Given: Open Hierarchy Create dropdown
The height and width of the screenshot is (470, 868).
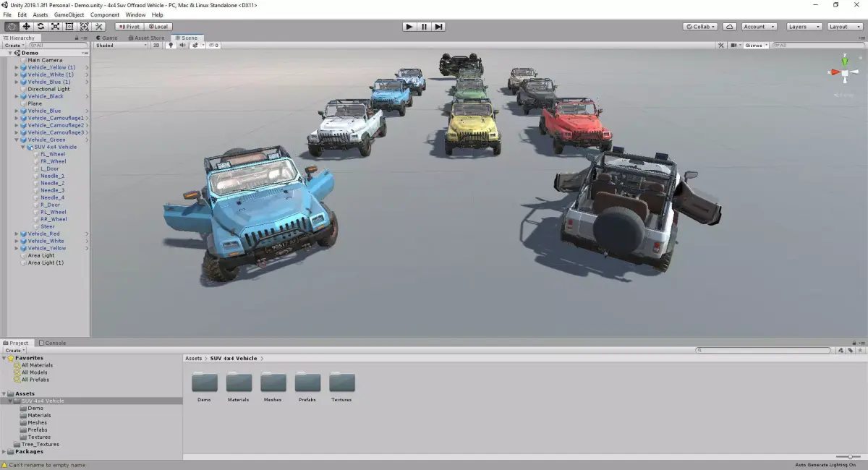Looking at the screenshot, I should (14, 45).
